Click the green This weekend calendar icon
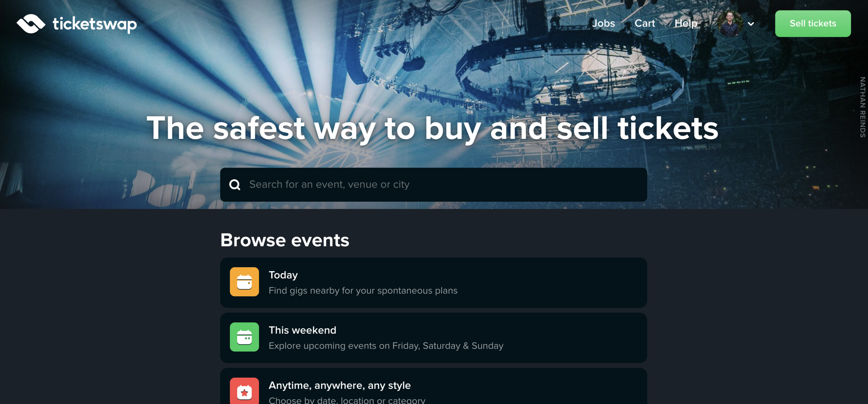Screen dimensions: 868x404 tap(244, 337)
